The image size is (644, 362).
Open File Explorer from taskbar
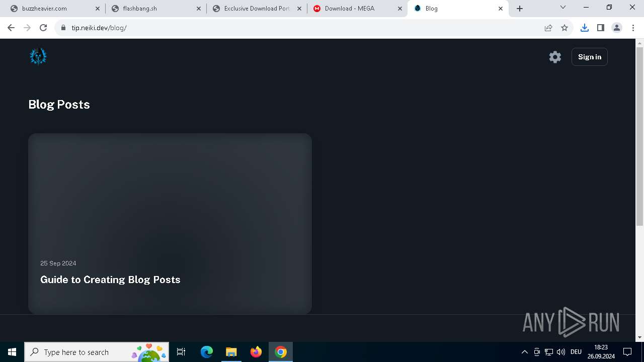tap(231, 352)
